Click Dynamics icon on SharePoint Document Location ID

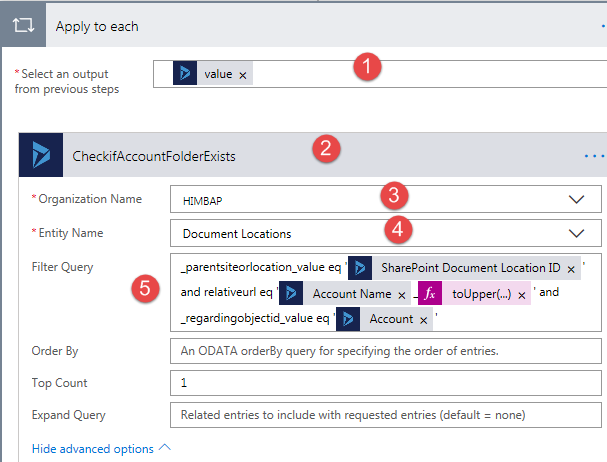360,268
